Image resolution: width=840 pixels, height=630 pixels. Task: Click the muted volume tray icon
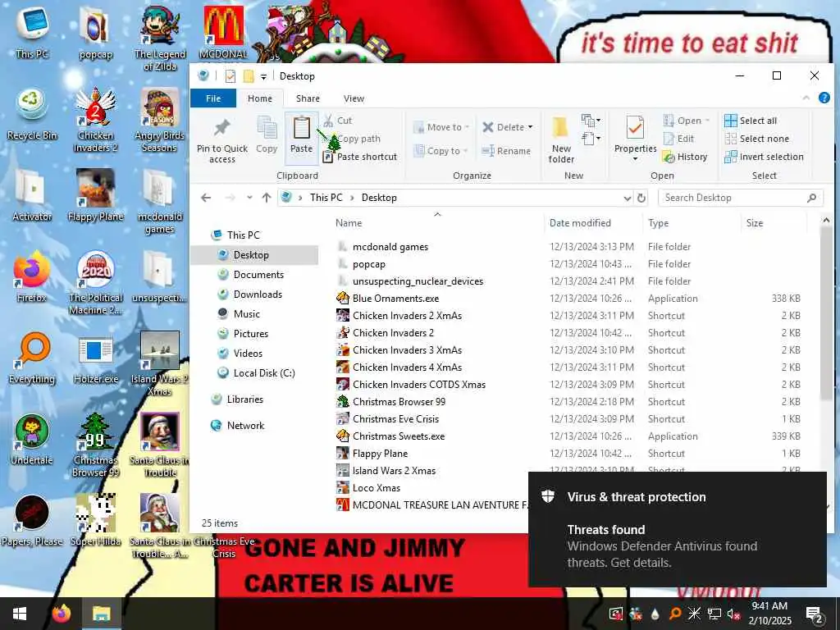point(733,614)
